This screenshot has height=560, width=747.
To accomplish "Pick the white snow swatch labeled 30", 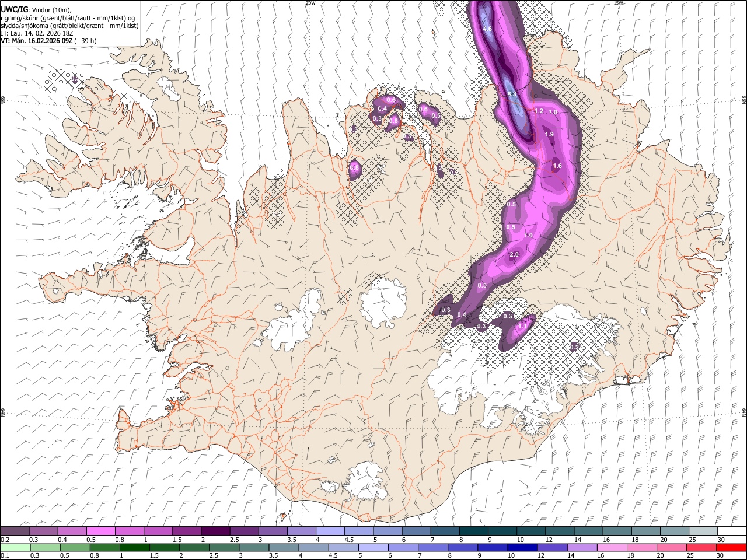I will click(x=732, y=531).
